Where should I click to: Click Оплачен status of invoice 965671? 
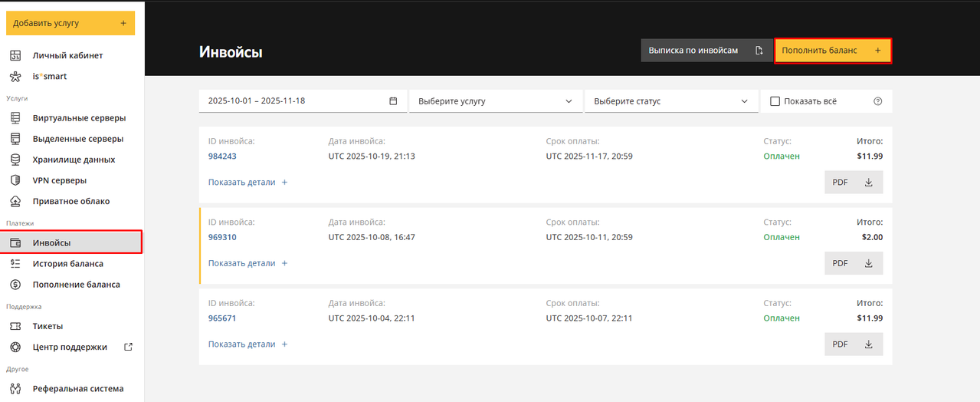[x=782, y=318]
